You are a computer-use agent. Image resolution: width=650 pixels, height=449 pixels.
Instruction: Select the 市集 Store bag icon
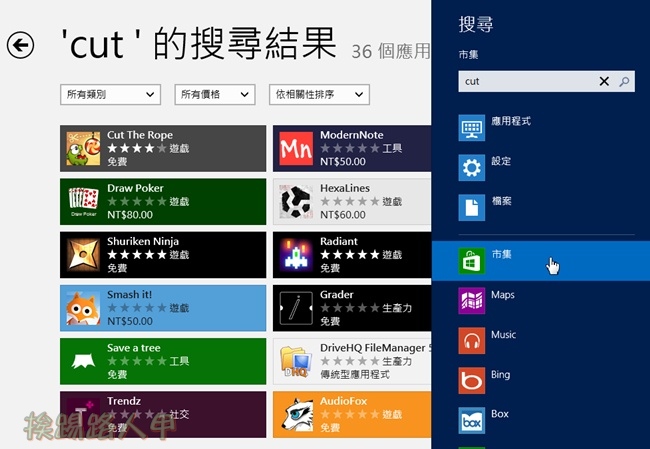472,261
